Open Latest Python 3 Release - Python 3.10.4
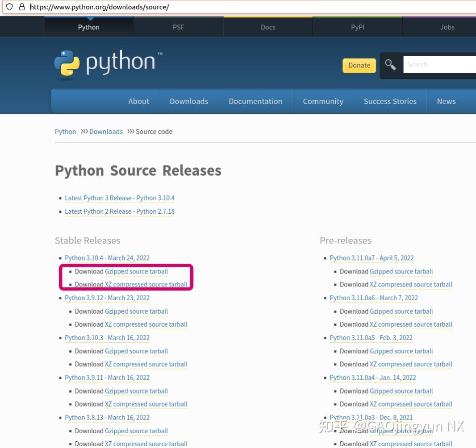This screenshot has height=448, width=476. (119, 198)
